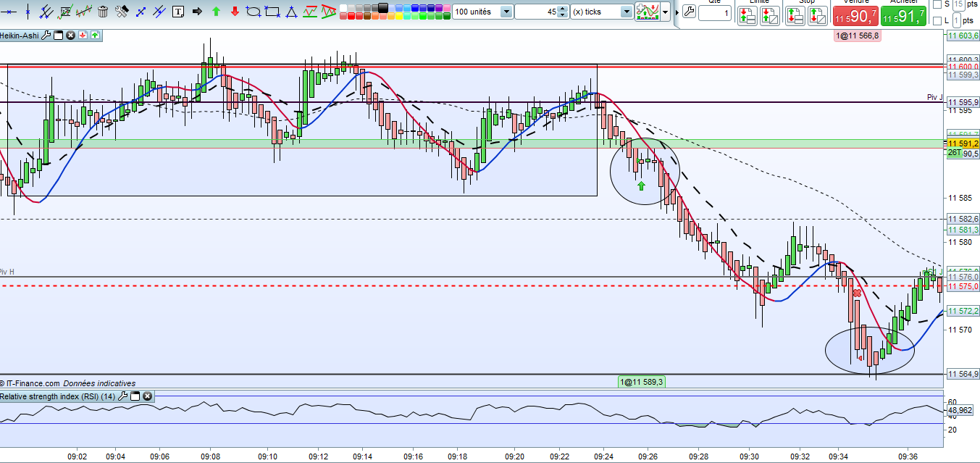The width and height of the screenshot is (980, 463).
Task: Select the red fan lines tool
Action: click(x=328, y=12)
